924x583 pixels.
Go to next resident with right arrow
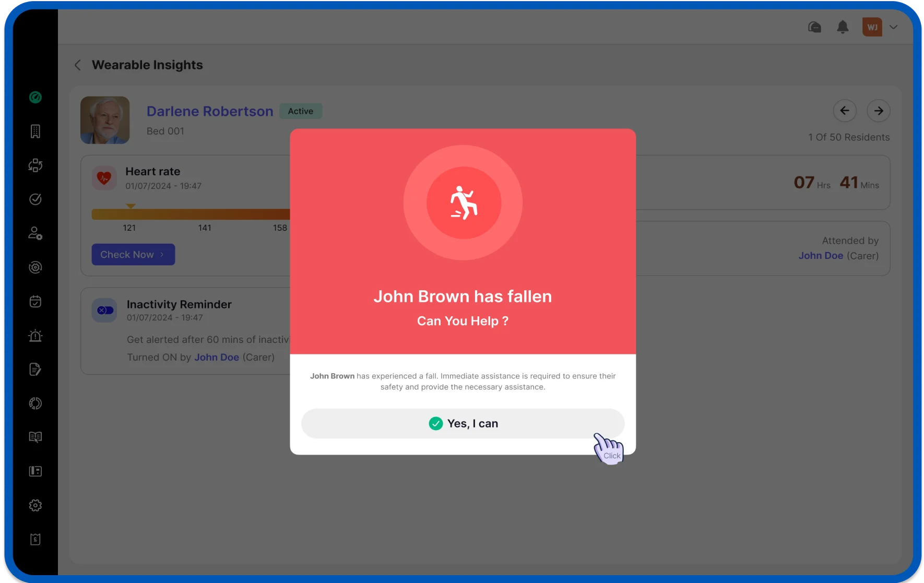pos(879,111)
